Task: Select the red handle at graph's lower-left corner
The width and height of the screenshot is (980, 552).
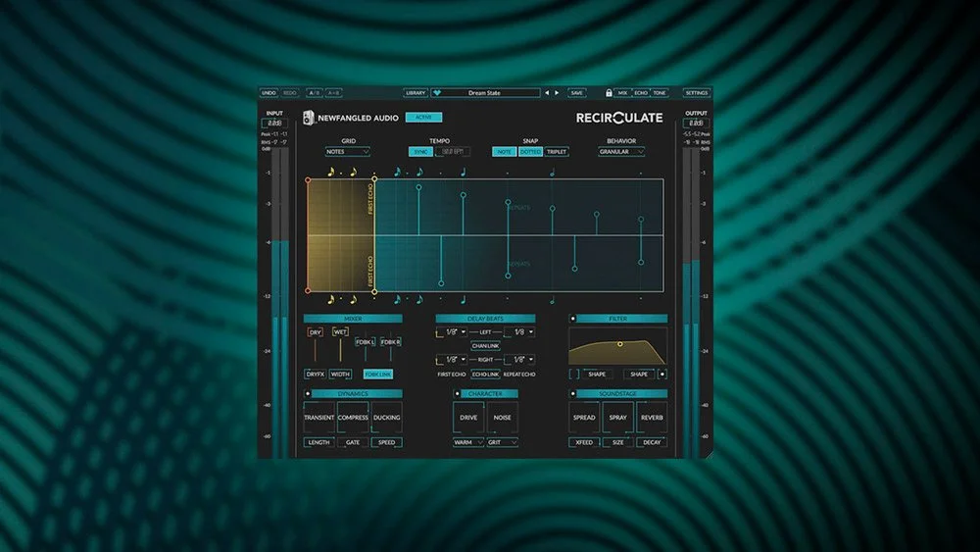Action: click(308, 290)
